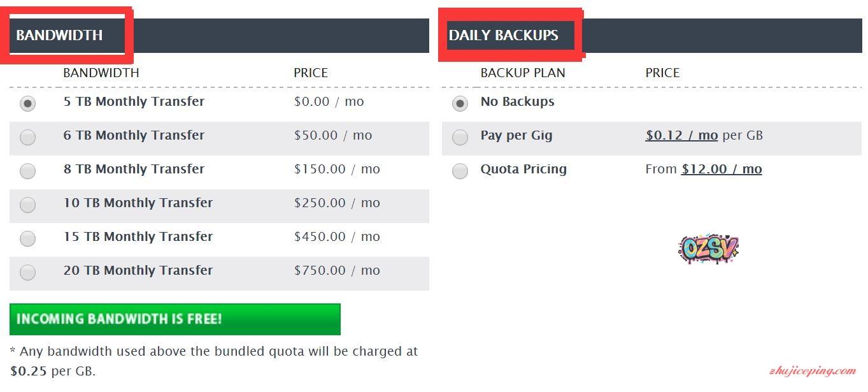Select the Quota Pricing backup radio
Image resolution: width=868 pixels, height=392 pixels.
(x=460, y=171)
